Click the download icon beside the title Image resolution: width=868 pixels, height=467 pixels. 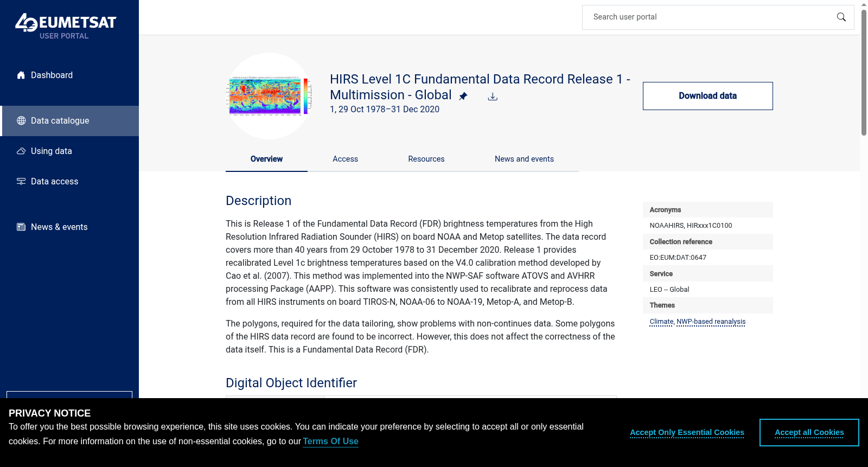coord(493,97)
